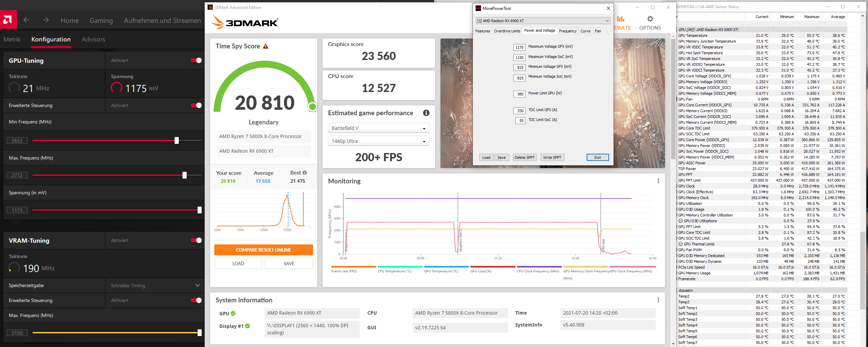Click the Best score info icon
This screenshot has height=347, width=868.
(x=305, y=173)
